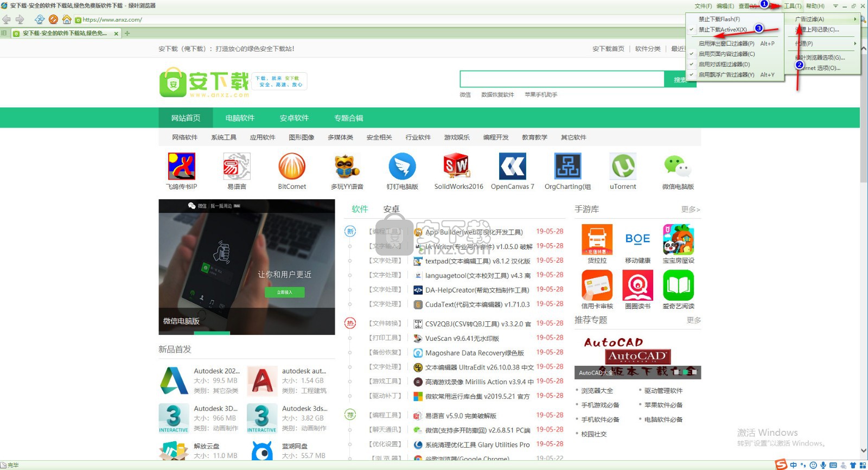The width and height of the screenshot is (868, 470).
Task: Refresh the page with the reload icon
Action: [40, 20]
